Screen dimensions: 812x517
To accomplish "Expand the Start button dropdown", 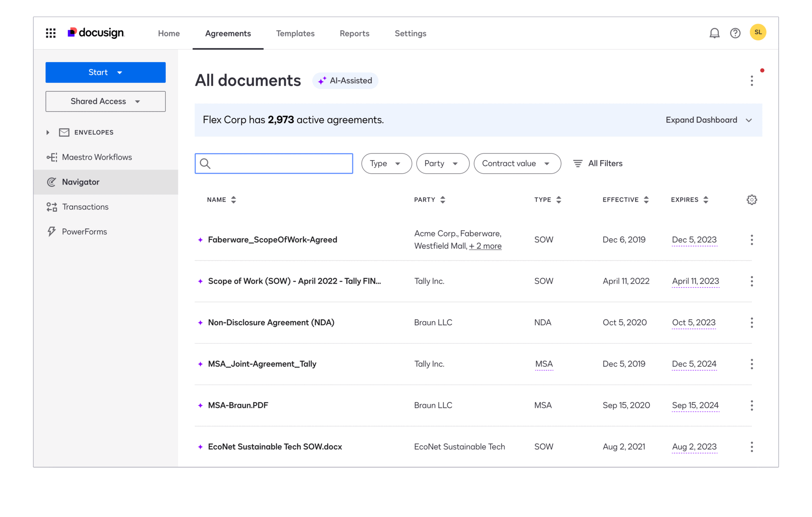I will pos(120,72).
